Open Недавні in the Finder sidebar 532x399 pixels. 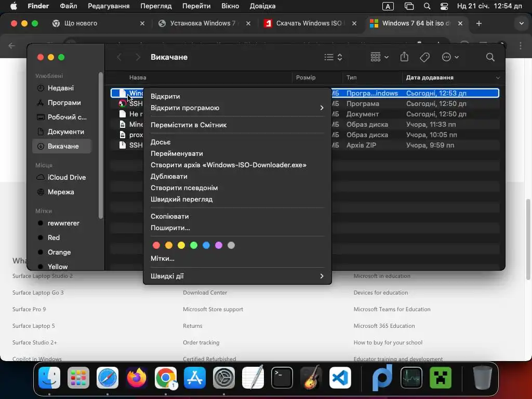pyautogui.click(x=62, y=88)
